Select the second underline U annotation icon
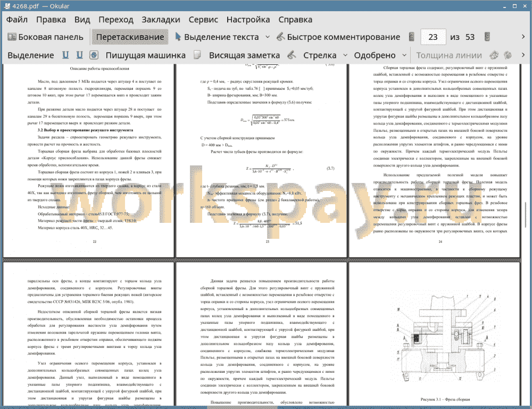This screenshot has height=409, width=532. [x=79, y=55]
